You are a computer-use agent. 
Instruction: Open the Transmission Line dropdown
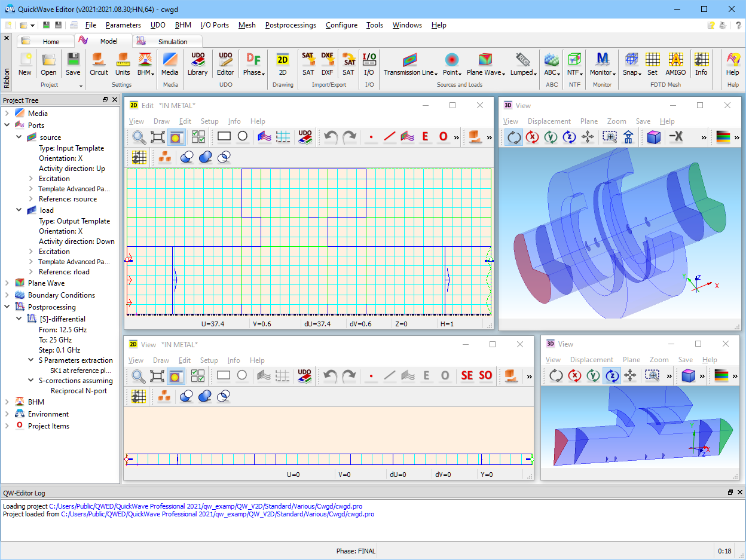click(410, 64)
